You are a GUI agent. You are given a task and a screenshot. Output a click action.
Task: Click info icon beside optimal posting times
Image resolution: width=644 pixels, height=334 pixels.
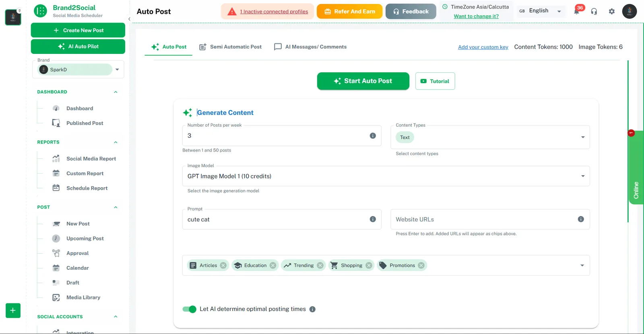tap(312, 309)
